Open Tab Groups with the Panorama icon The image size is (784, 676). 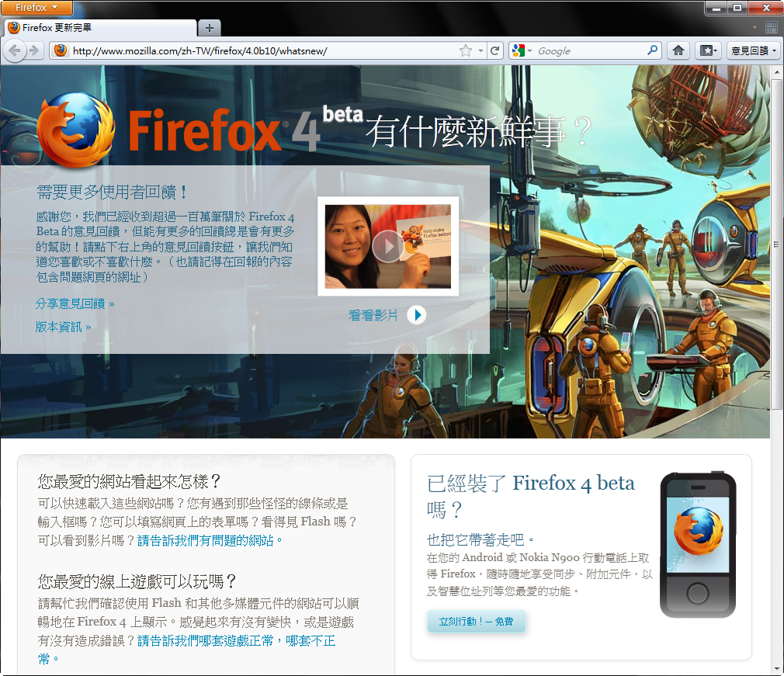(x=771, y=27)
